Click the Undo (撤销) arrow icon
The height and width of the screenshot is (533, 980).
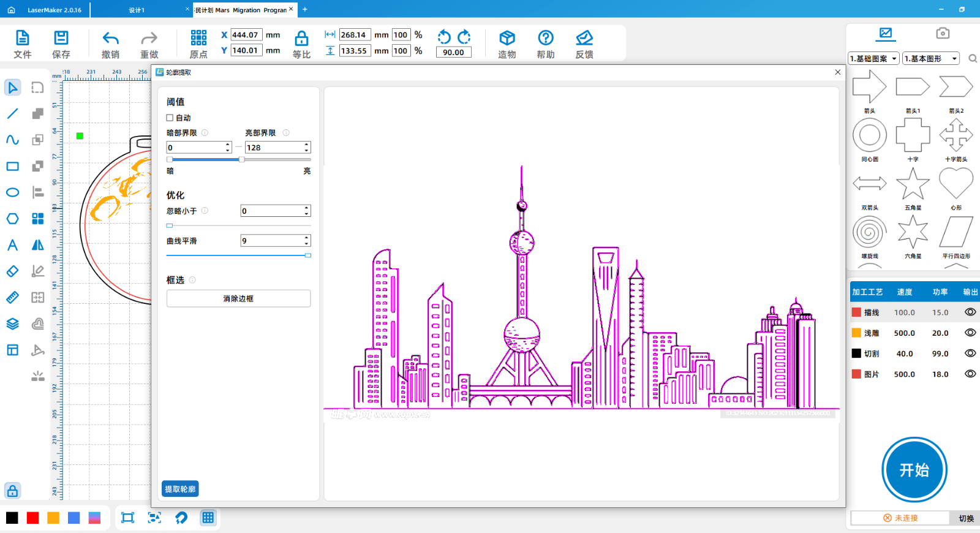coord(110,39)
